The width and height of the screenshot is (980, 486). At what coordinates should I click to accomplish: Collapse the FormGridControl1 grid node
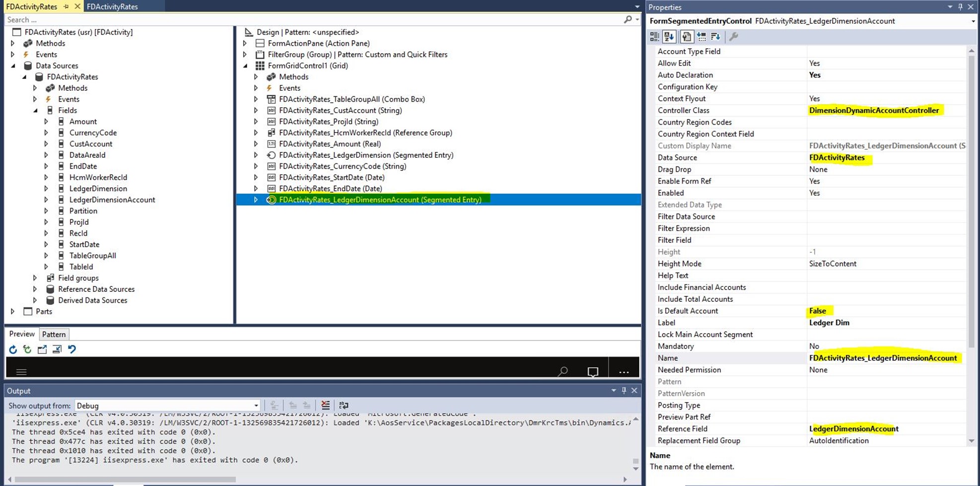[245, 66]
